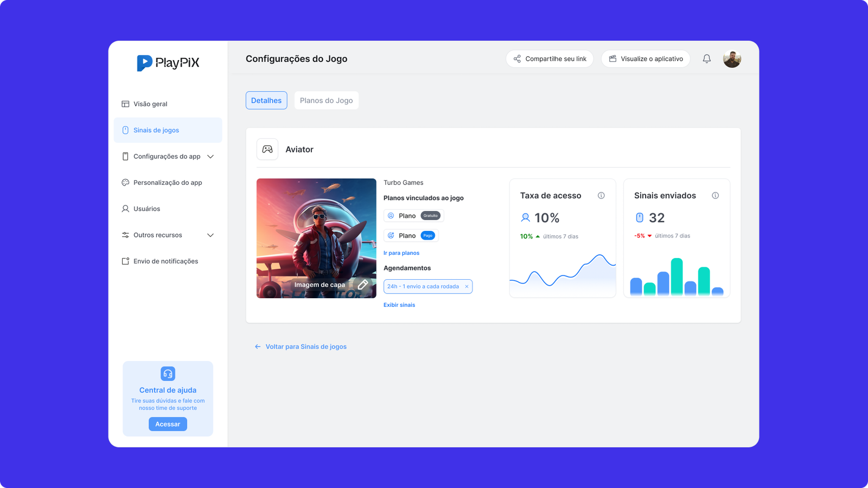Image resolution: width=868 pixels, height=488 pixels.
Task: Click the PlayPiX logo
Action: coord(168,63)
